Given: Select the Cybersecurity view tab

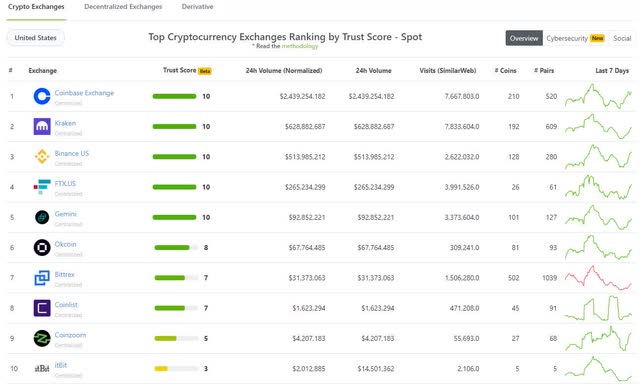Looking at the screenshot, I should point(575,38).
